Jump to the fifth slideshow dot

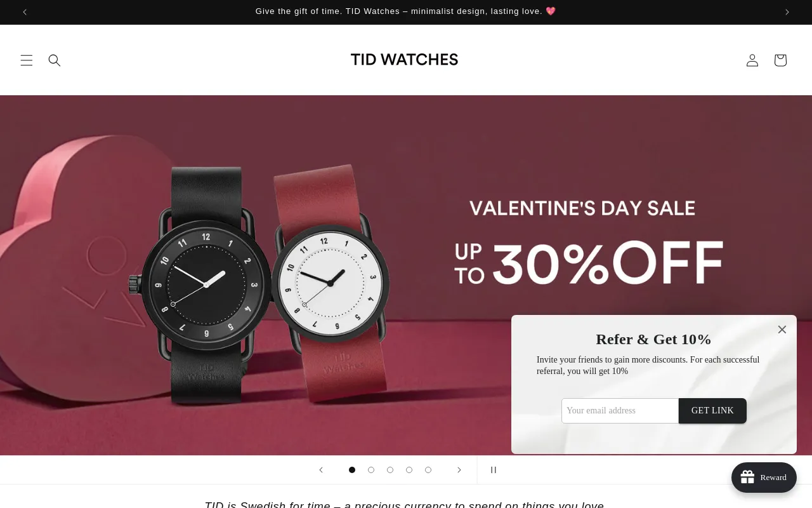click(428, 470)
